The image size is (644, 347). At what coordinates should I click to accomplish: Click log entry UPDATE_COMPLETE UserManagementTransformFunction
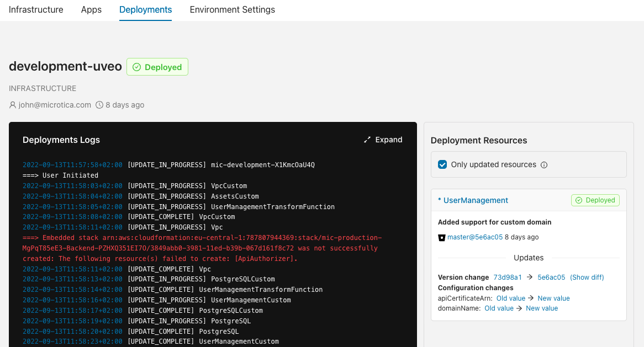click(x=172, y=290)
